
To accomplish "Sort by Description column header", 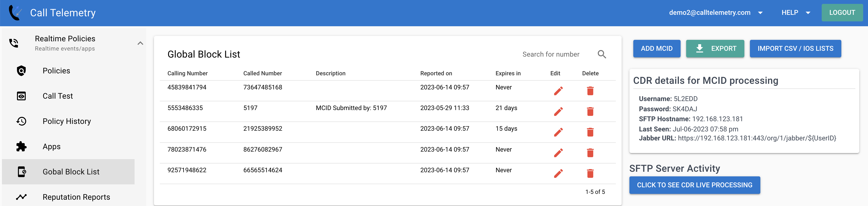I will [330, 73].
